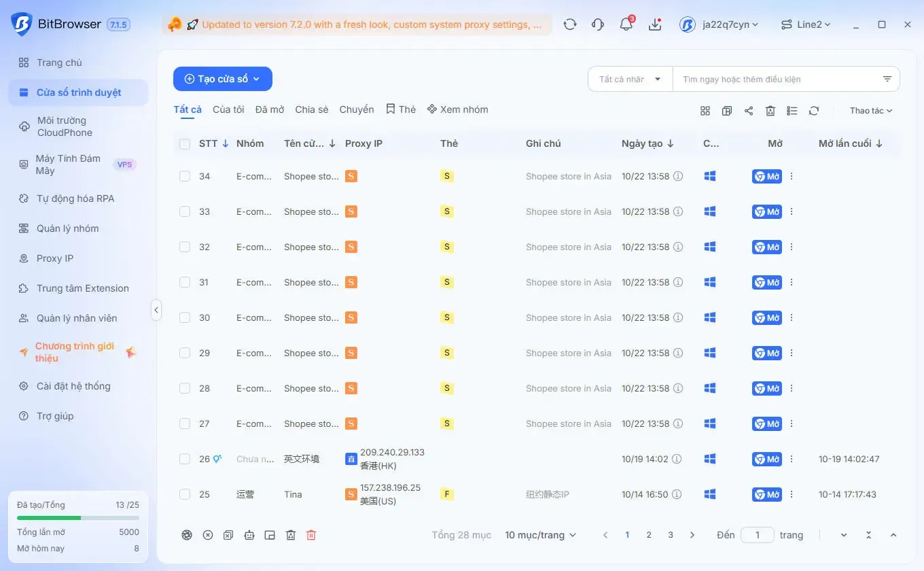Select row 28 with its checkbox

(x=185, y=388)
